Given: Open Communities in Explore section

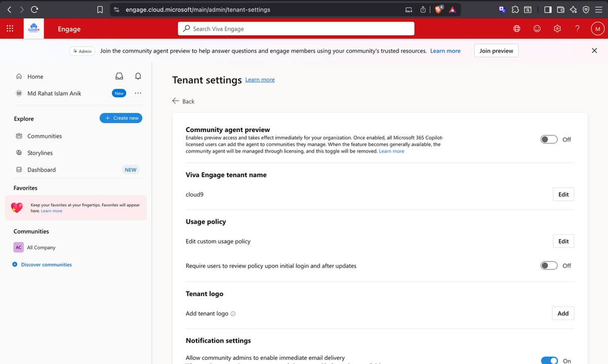Looking at the screenshot, I should tap(45, 136).
